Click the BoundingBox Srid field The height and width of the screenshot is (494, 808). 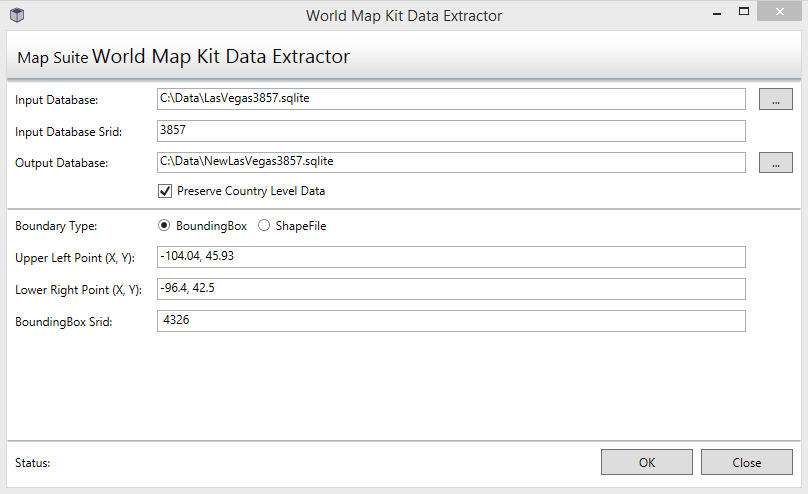[x=451, y=321]
